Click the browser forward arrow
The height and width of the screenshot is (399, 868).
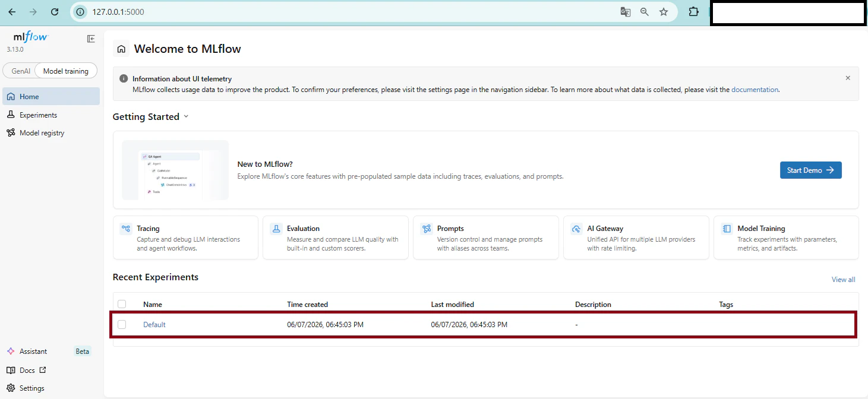(x=33, y=12)
